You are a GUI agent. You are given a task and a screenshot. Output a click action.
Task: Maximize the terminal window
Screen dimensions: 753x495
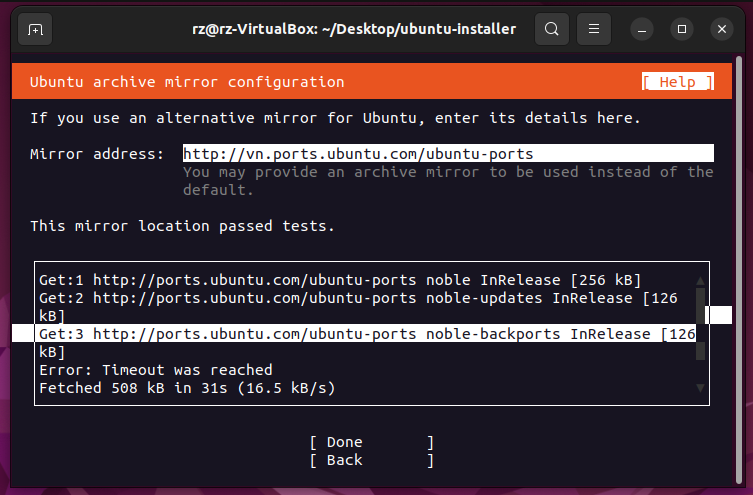point(682,30)
